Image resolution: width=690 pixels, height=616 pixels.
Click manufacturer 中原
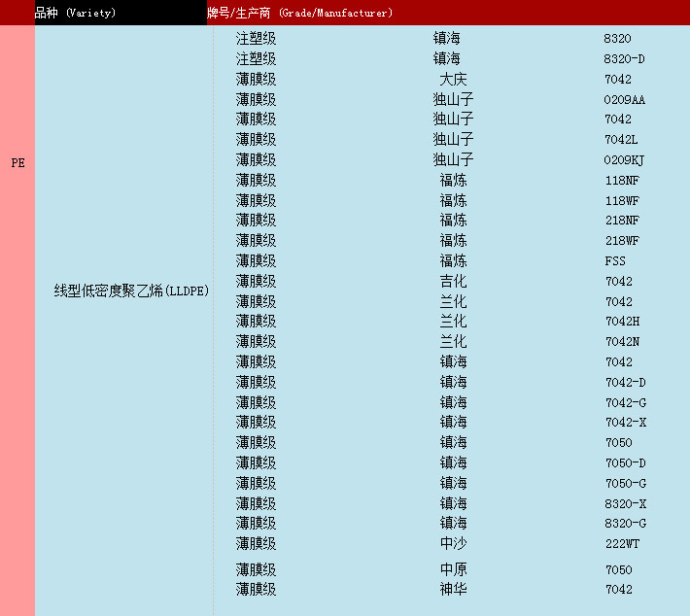pos(453,569)
